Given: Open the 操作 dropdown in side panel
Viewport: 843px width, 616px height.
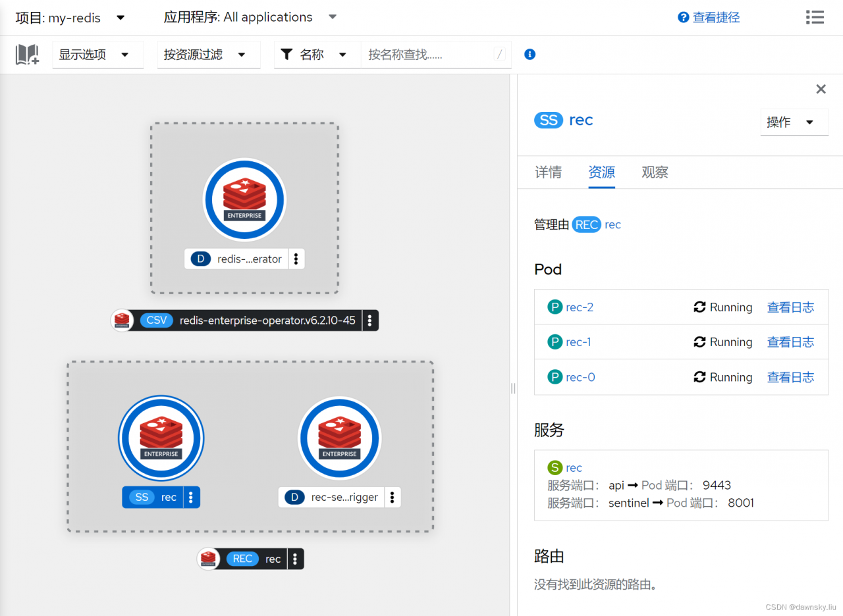Looking at the screenshot, I should 794,122.
